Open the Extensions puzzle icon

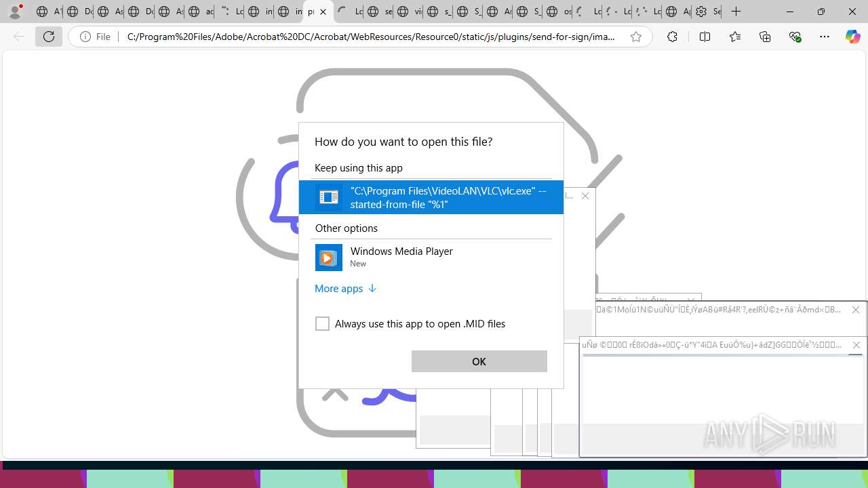(x=672, y=37)
